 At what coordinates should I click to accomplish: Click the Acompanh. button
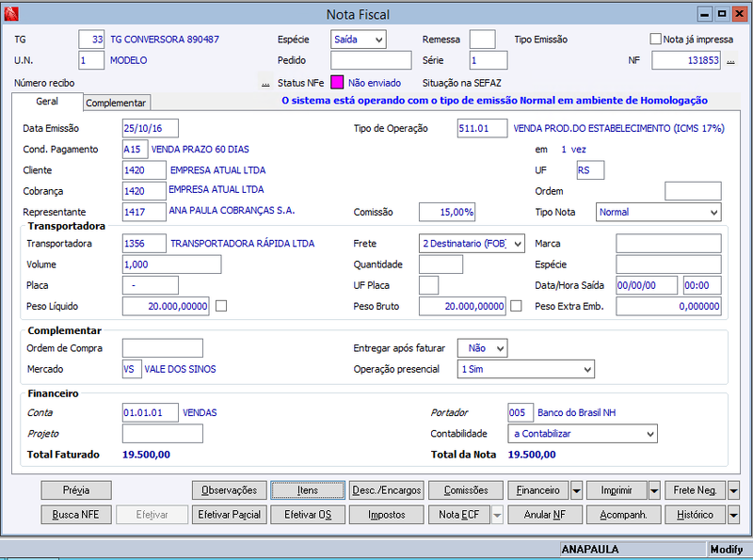(624, 515)
